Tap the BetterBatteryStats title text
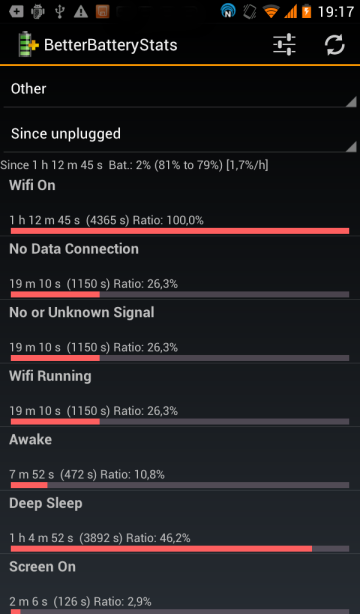The height and width of the screenshot is (614, 360). [111, 45]
